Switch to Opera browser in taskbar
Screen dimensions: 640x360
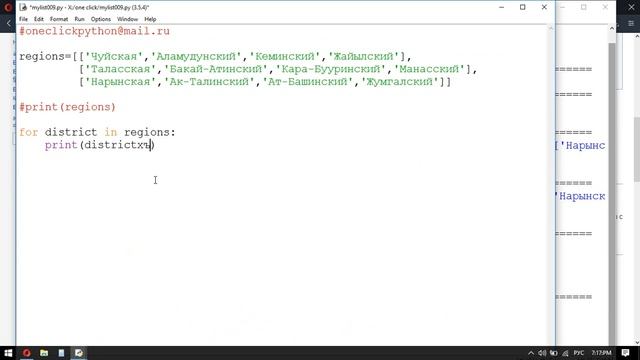point(27,353)
